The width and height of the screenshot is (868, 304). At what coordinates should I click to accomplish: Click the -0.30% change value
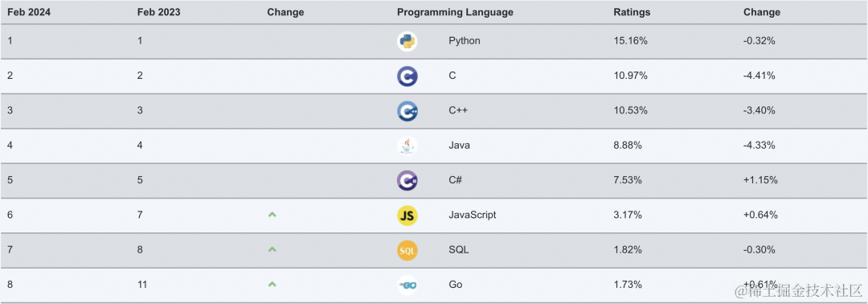(x=759, y=250)
